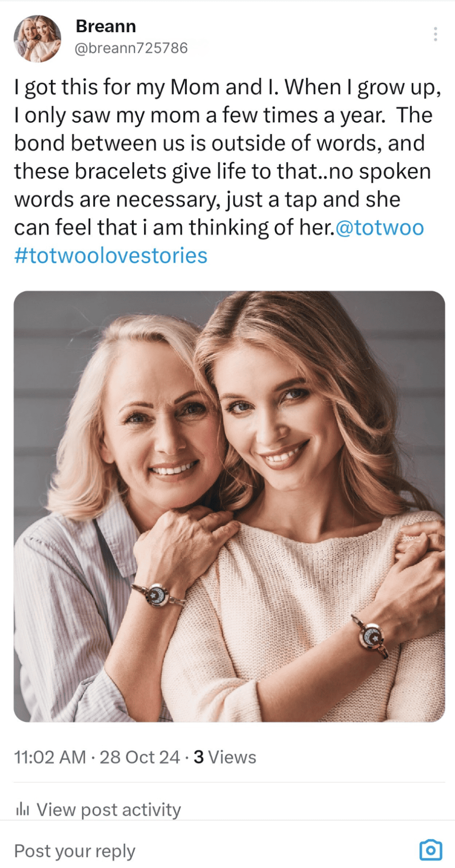Focus the Post your reply field

[75, 851]
